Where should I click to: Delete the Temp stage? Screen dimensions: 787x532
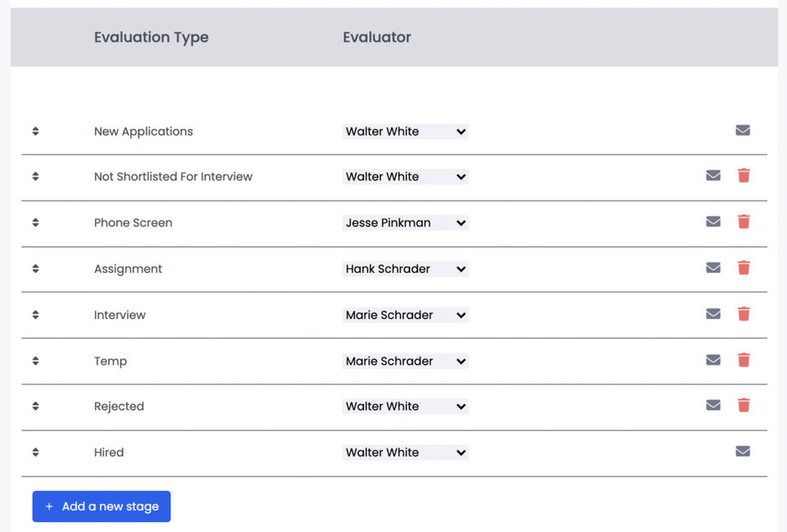coord(744,360)
